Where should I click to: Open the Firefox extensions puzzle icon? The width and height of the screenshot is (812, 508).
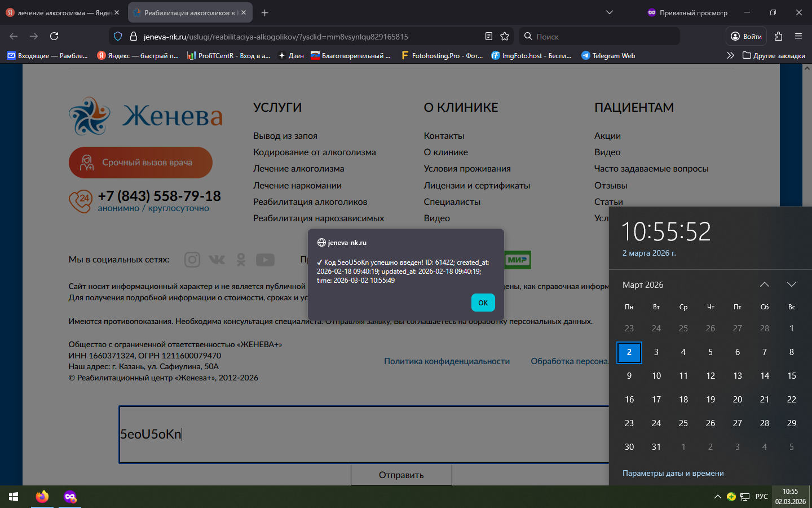[778, 36]
